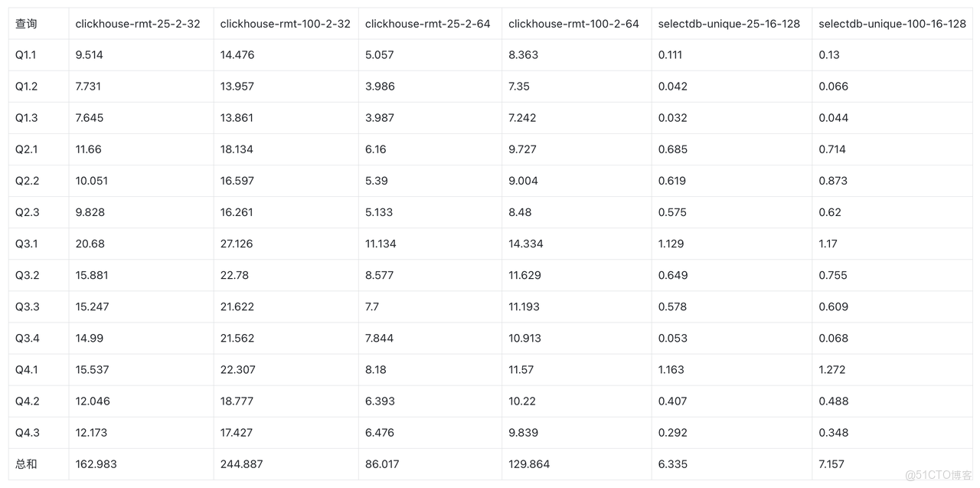980x488 pixels.
Task: Select the cell showing 129.864
Action: tap(528, 464)
